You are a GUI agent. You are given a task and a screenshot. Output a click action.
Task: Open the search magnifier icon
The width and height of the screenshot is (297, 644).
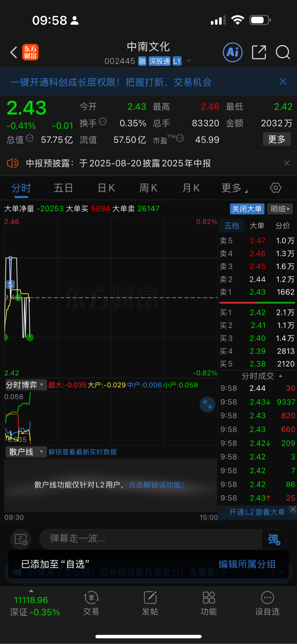coord(283,52)
